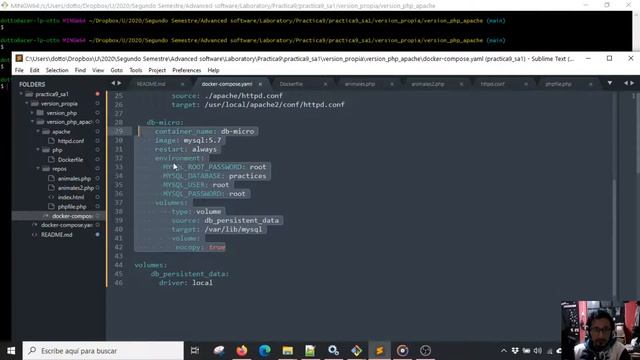
Task: Open animales.php in the sidebar
Action: tap(74, 178)
